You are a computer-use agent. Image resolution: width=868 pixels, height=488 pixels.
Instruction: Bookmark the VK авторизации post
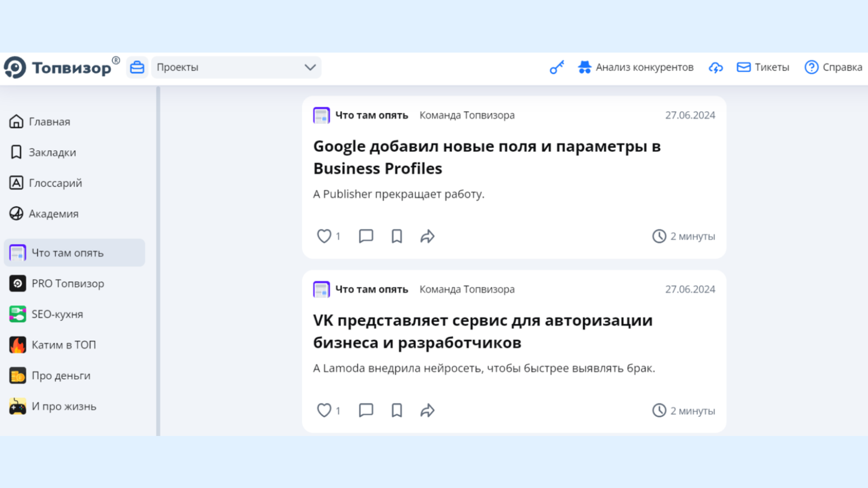pyautogui.click(x=396, y=410)
